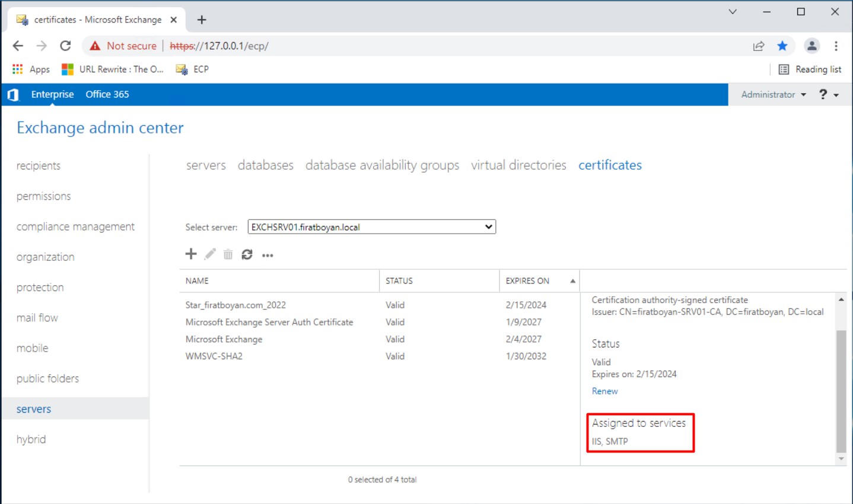Go to public folders in the sidebar
Image resolution: width=853 pixels, height=504 pixels.
(47, 378)
